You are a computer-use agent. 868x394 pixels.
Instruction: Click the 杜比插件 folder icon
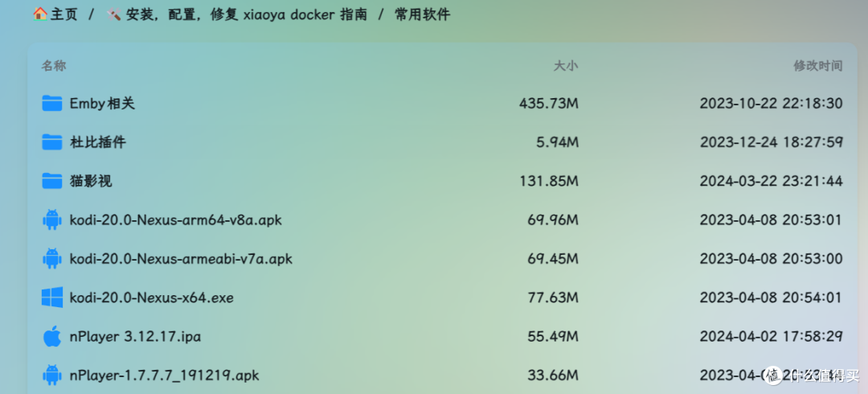(52, 142)
